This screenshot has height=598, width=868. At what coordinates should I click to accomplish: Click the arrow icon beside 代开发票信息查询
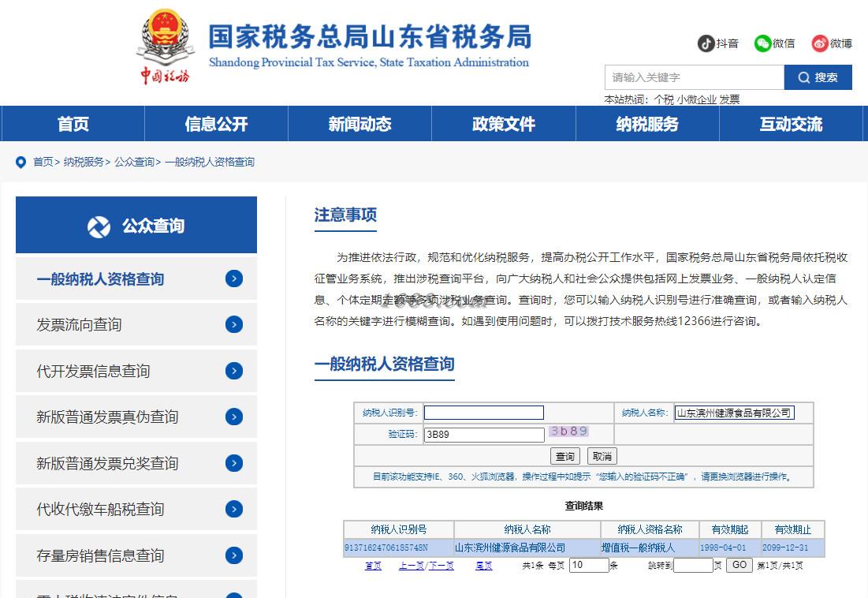pos(234,371)
